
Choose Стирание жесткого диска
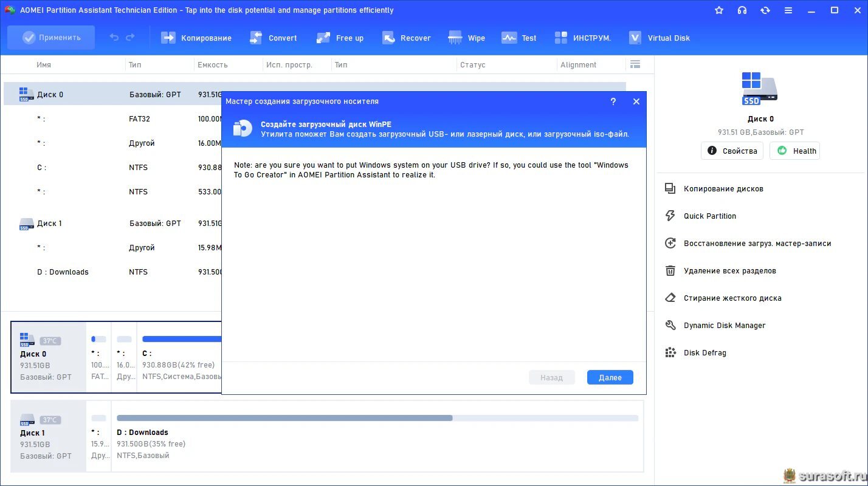tap(723, 298)
